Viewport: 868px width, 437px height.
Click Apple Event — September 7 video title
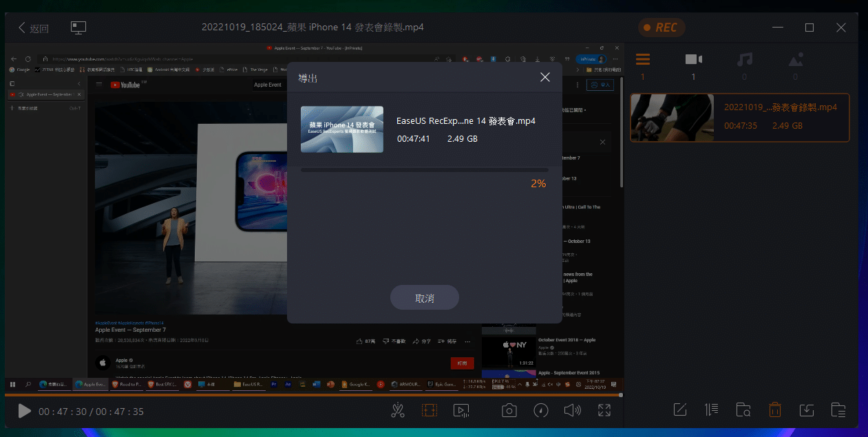[130, 330]
